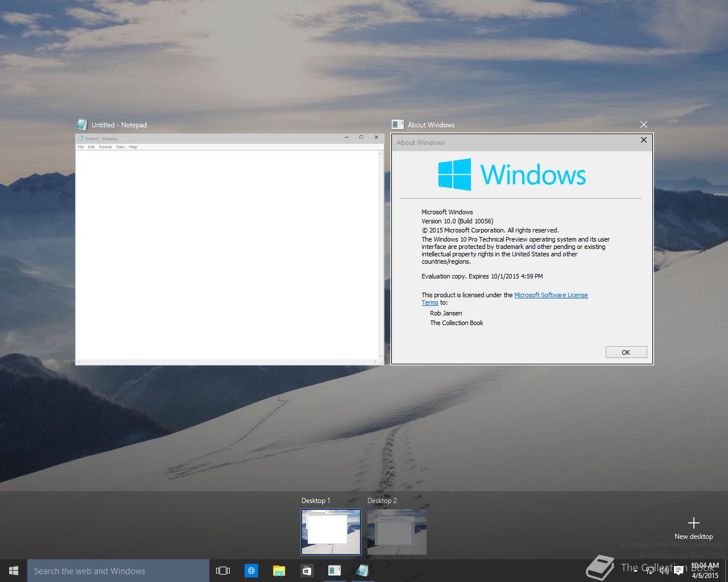
Task: Click OK in the About Windows dialog
Action: pos(626,352)
